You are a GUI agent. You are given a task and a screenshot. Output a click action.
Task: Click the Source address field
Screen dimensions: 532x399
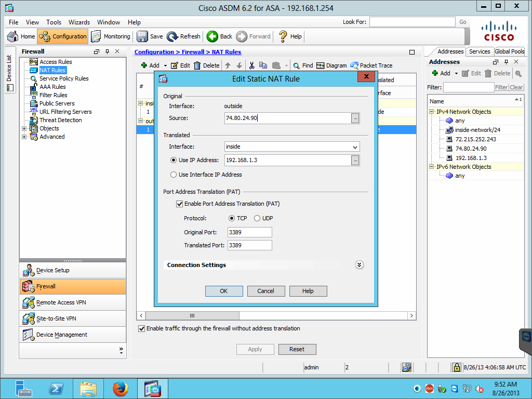(288, 118)
